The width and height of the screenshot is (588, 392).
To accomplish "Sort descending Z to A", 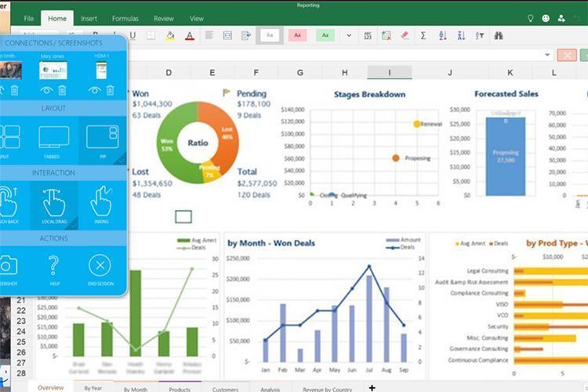I will 461,35.
